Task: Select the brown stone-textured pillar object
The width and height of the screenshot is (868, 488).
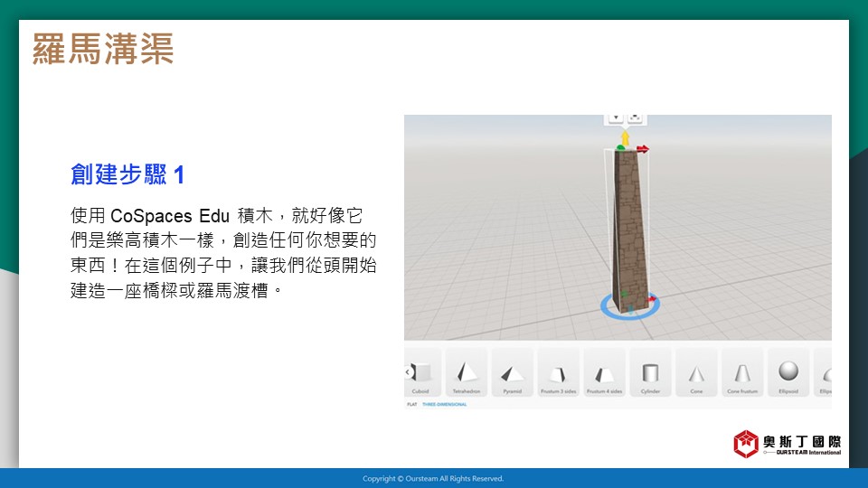Action: 632,232
